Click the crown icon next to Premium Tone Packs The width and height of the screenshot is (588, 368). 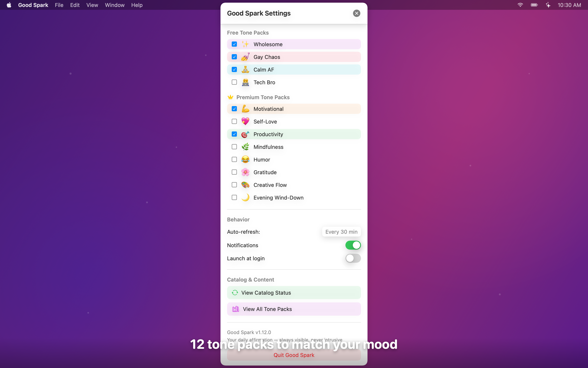(x=230, y=97)
